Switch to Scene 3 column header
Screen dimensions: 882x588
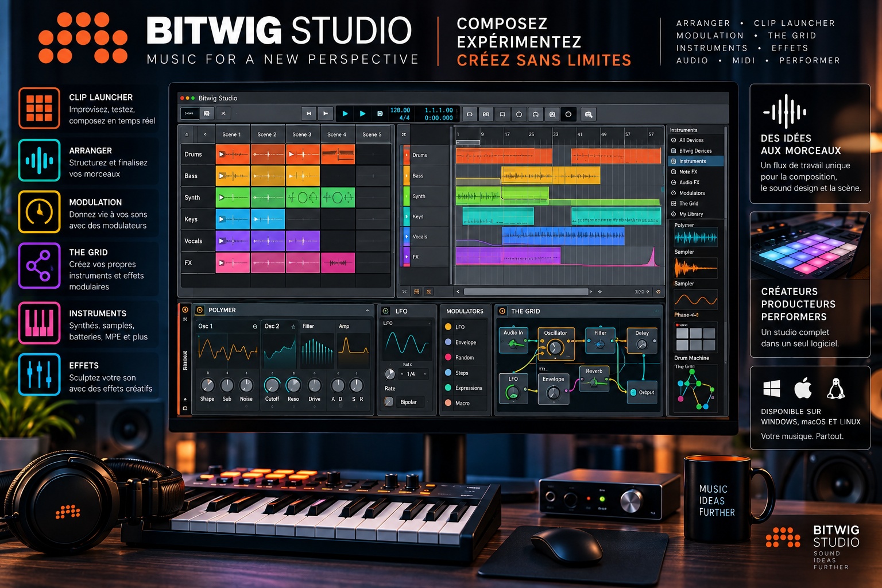pyautogui.click(x=302, y=134)
